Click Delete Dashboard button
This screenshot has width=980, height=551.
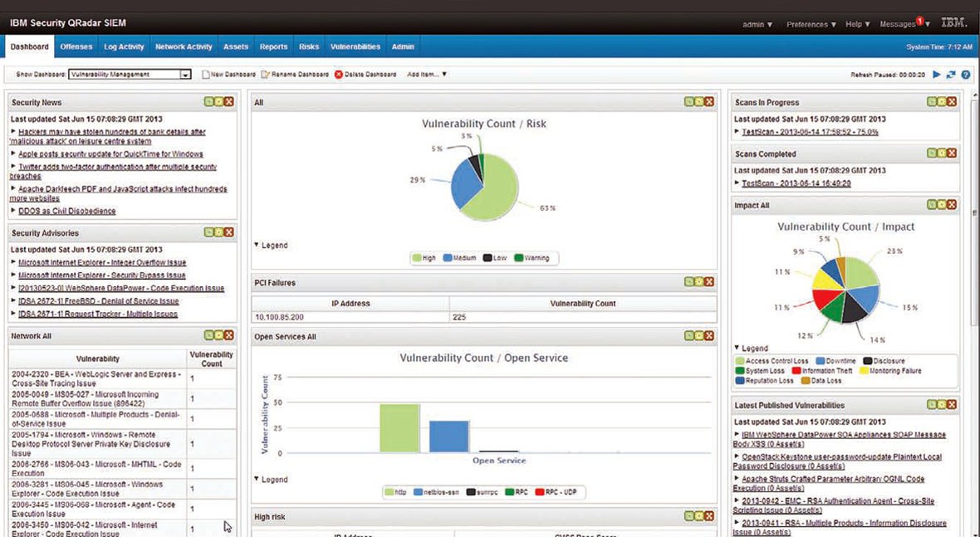[x=365, y=75]
